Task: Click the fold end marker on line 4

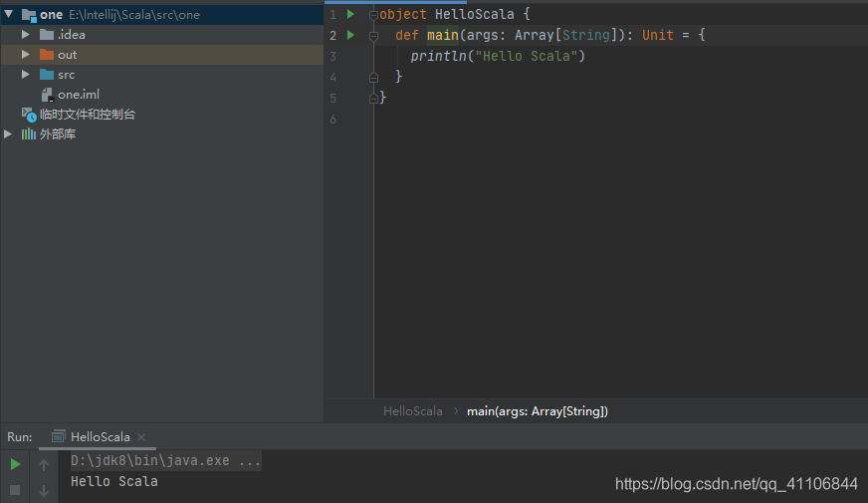Action: pos(373,78)
